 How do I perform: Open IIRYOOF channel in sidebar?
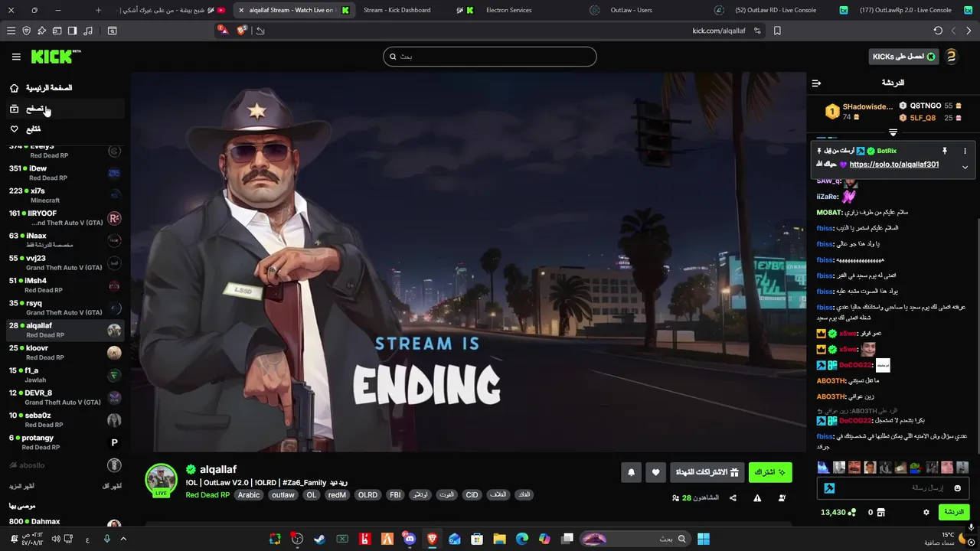[65, 218]
